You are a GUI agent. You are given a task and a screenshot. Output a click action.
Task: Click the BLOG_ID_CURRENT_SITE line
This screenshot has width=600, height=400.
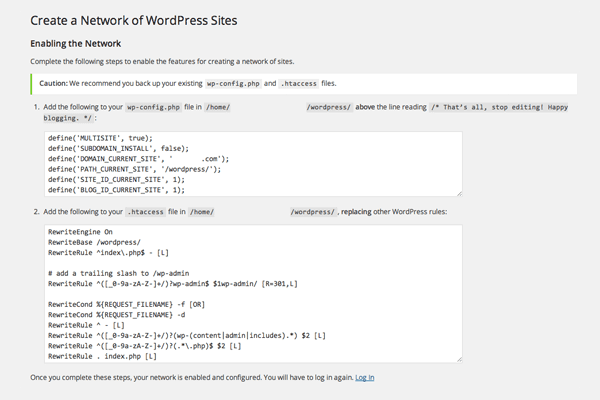click(116, 188)
